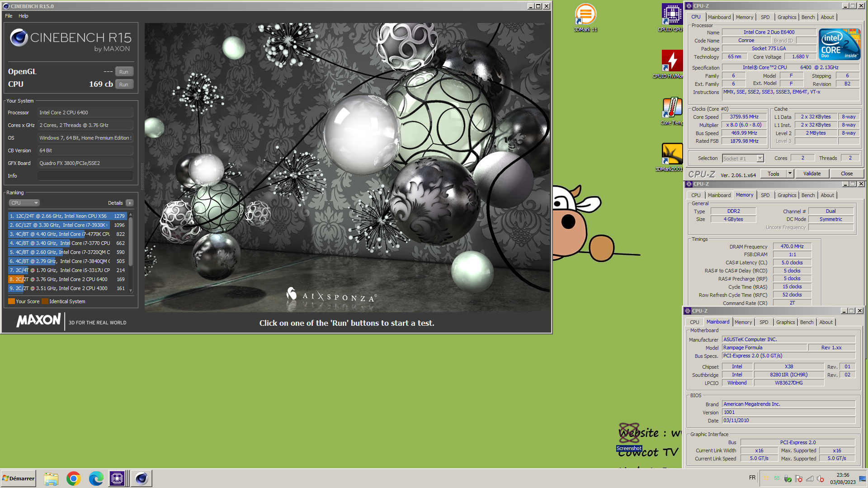The width and height of the screenshot is (868, 488).
Task: Open the 3DMark 11 desktop shortcut
Action: [x=585, y=17]
